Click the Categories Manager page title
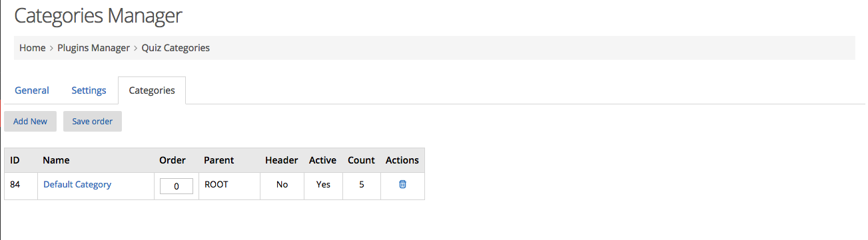The height and width of the screenshot is (240, 868). pos(98,15)
